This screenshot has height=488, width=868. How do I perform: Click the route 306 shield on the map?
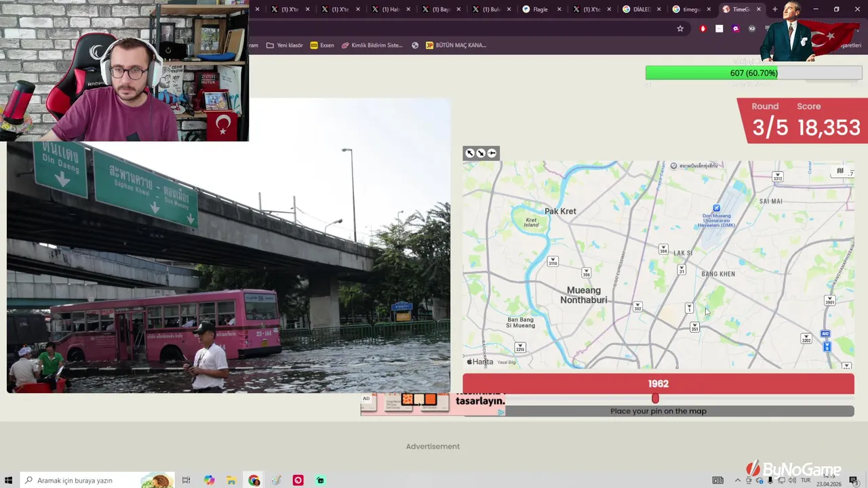coord(586,272)
